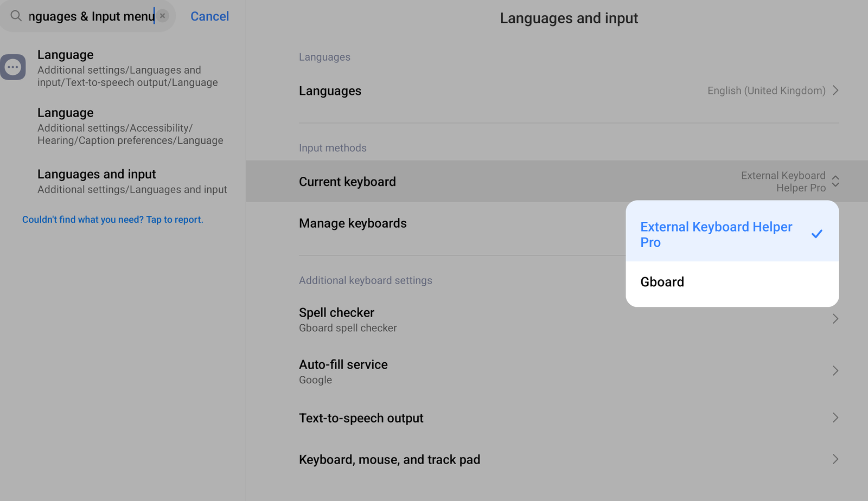This screenshot has width=868, height=501.
Task: Open Language under Caption preferences result
Action: click(x=130, y=126)
